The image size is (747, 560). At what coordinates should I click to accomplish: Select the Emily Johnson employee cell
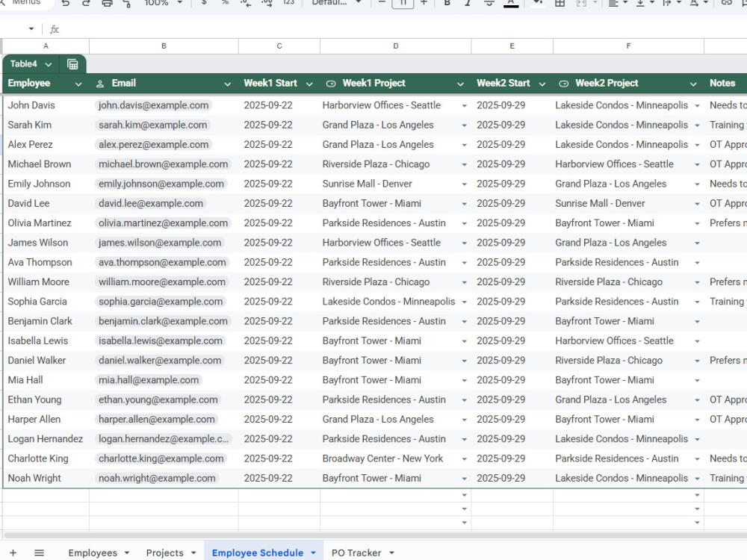46,184
